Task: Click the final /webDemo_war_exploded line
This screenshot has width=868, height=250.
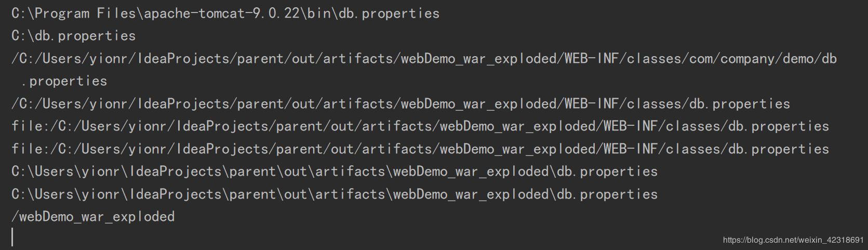Action: pos(93,217)
